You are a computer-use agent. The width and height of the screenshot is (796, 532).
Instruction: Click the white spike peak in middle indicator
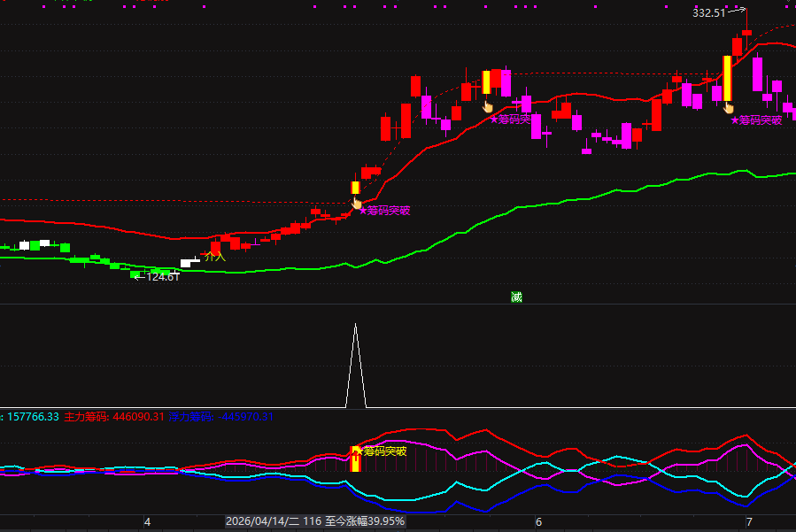pyautogui.click(x=355, y=325)
